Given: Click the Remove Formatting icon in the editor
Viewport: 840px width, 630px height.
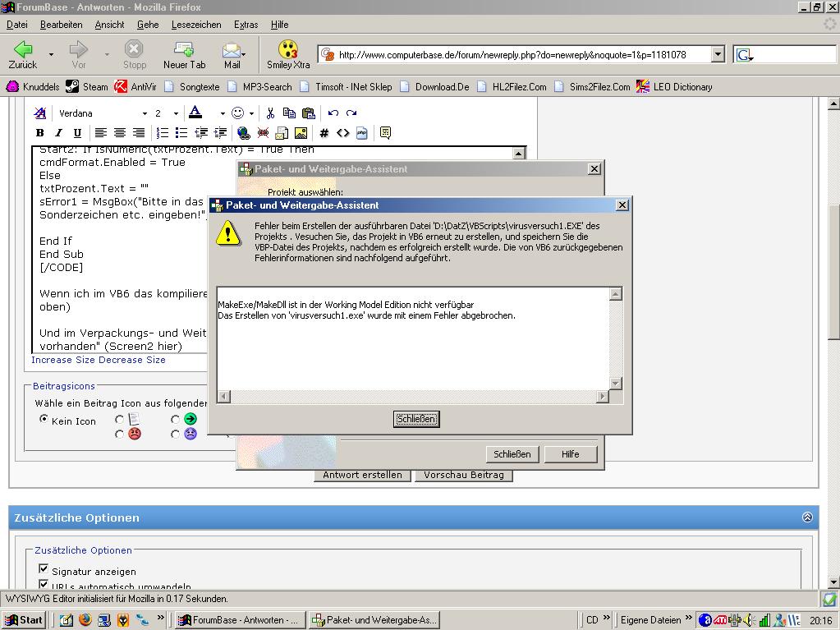Looking at the screenshot, I should tap(39, 113).
